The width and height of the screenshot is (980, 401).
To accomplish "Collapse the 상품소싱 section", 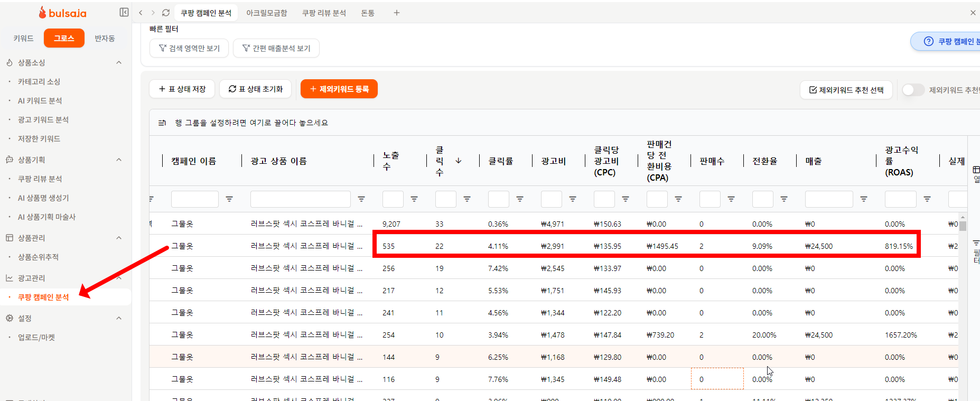I will [x=119, y=63].
